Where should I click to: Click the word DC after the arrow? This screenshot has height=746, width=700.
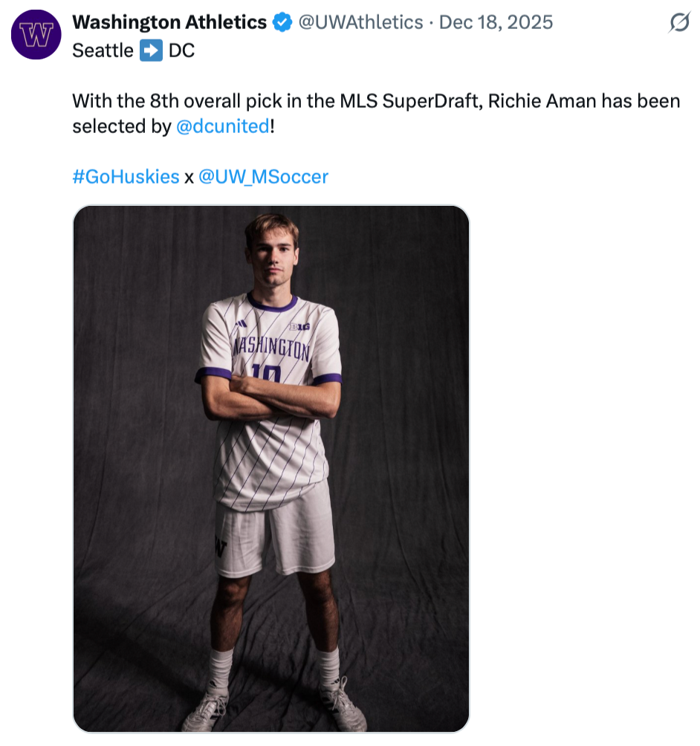pos(181,51)
